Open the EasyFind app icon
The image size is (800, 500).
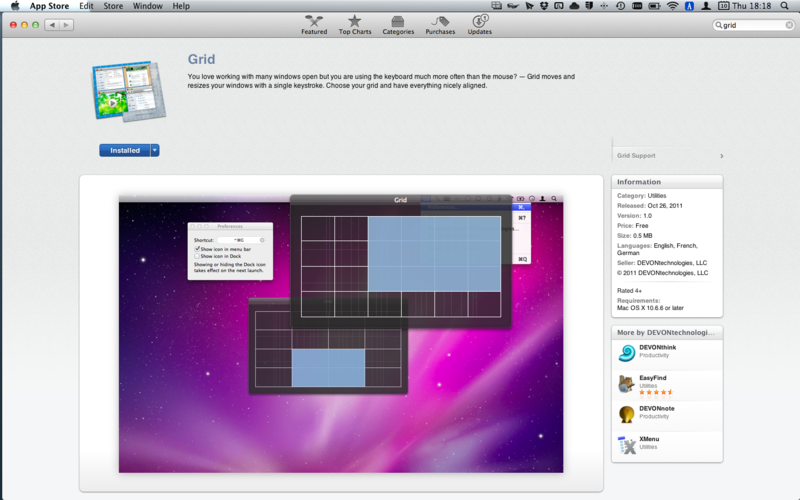(x=627, y=383)
